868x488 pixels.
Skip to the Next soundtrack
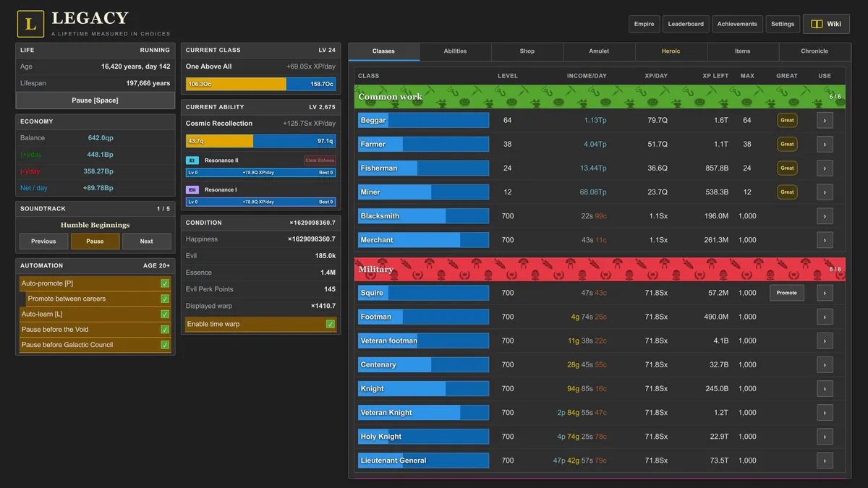147,241
